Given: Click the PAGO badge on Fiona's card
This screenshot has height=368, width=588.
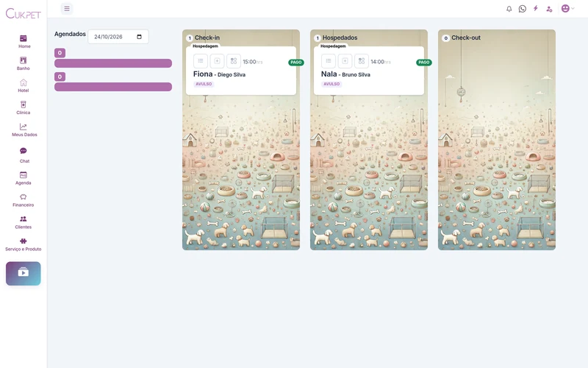Looking at the screenshot, I should pos(296,63).
